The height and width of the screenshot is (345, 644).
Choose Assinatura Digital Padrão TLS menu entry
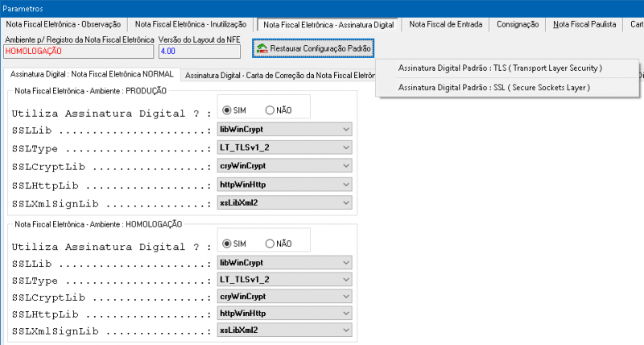click(x=500, y=69)
